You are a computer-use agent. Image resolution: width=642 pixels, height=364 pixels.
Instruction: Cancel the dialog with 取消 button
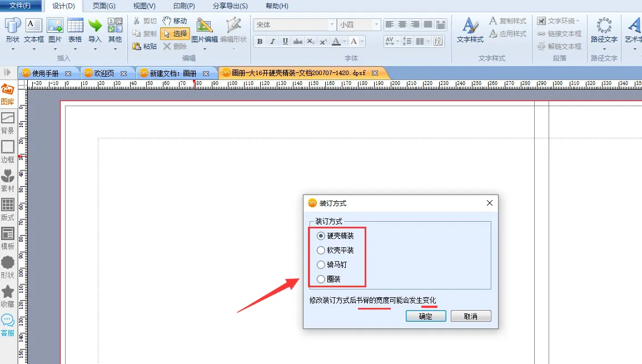(471, 316)
